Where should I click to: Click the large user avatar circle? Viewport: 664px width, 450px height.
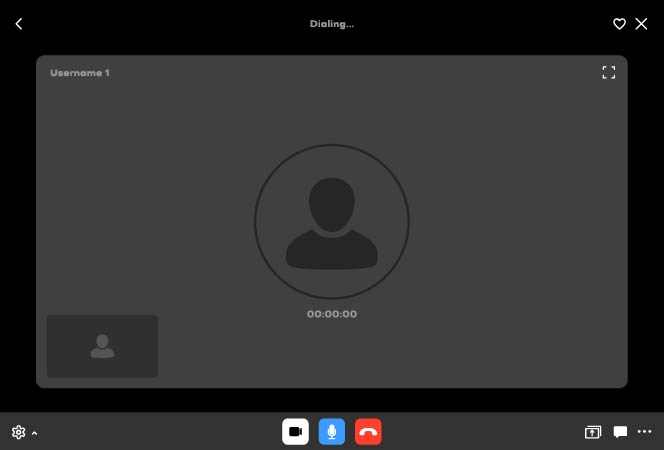click(x=332, y=222)
